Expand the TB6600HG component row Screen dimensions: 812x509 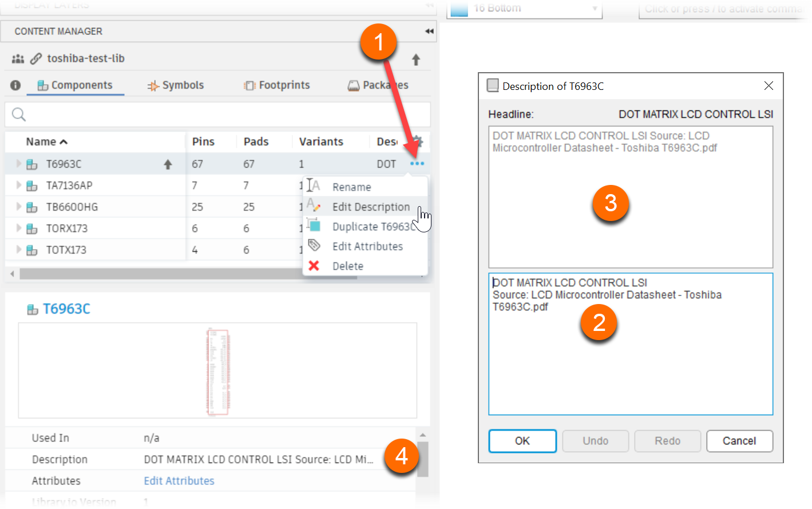(18, 207)
